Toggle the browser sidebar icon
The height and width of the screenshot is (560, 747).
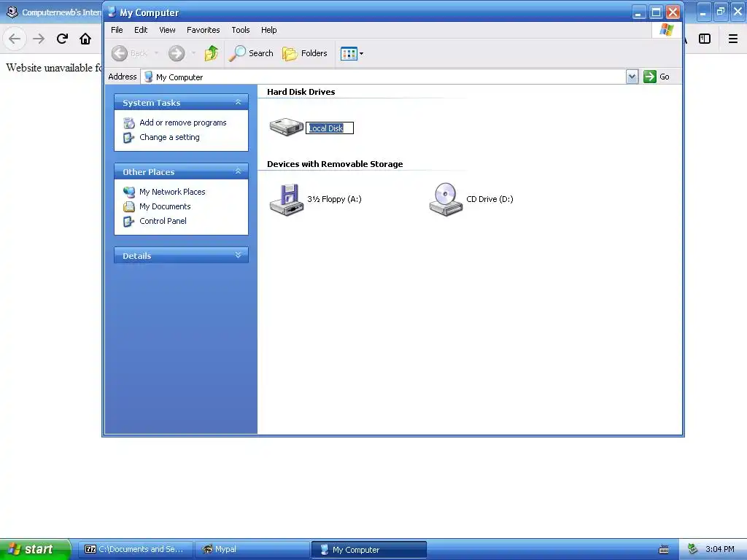tap(705, 39)
